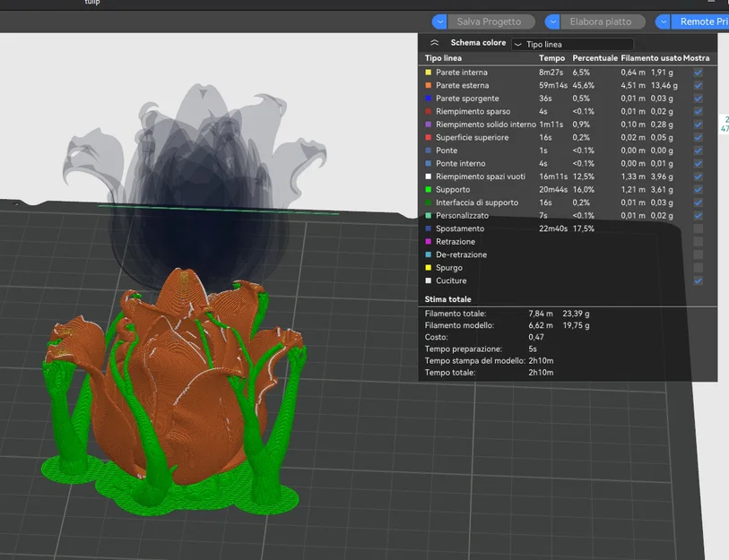Toggle Interfaccia di supporto checkbox
This screenshot has width=729, height=560.
point(698,202)
